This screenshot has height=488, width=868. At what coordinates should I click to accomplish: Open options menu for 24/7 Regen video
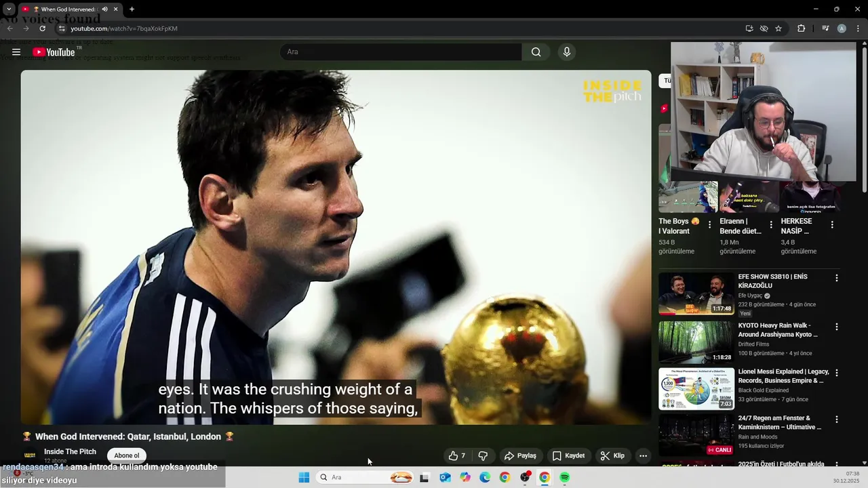click(x=837, y=420)
